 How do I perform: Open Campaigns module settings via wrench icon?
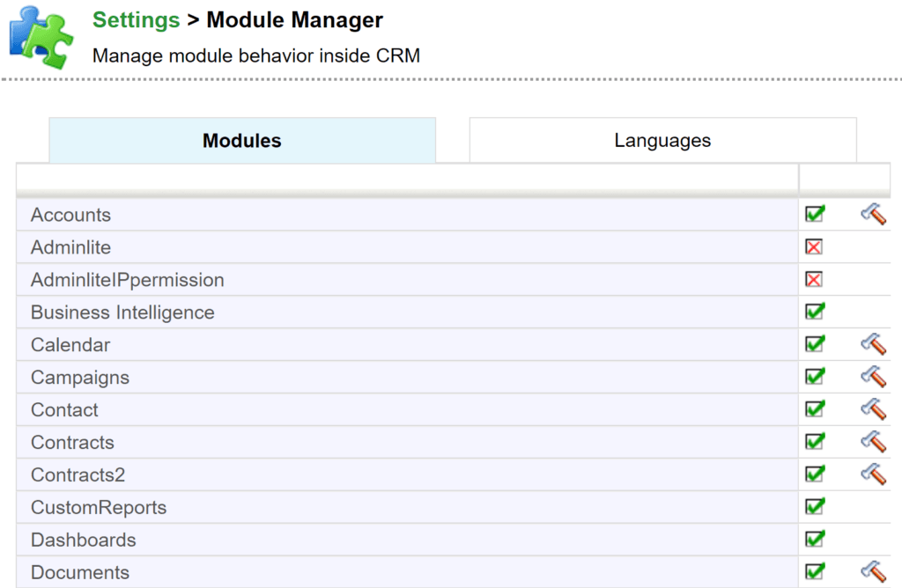pos(873,376)
